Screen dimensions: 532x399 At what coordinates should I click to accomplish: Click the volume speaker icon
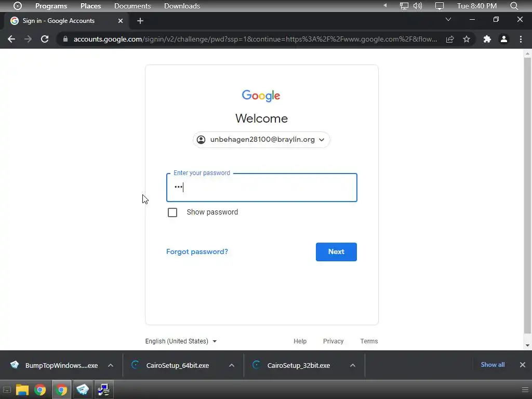tap(418, 6)
